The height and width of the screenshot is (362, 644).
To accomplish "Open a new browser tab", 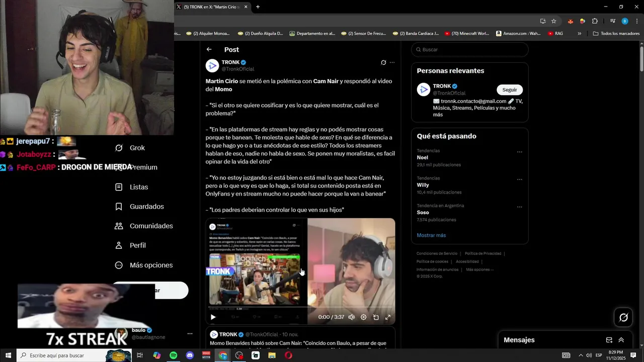I will pyautogui.click(x=258, y=7).
